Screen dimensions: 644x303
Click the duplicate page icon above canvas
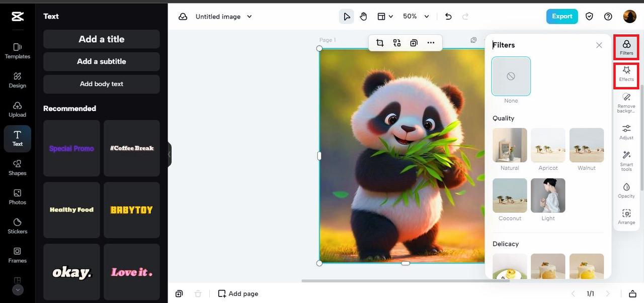tap(473, 40)
